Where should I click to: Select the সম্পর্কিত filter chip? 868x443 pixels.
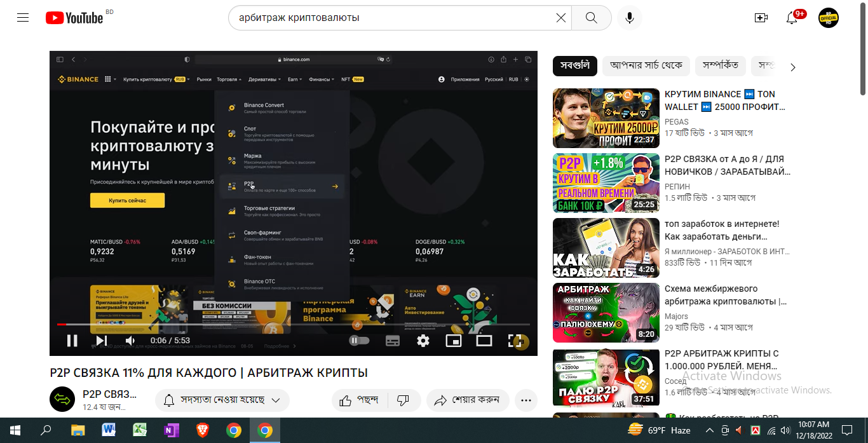coord(720,65)
